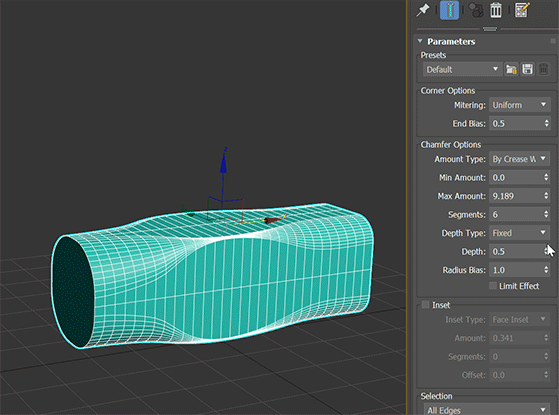Viewport: 559px width, 415px height.
Task: Click the Delete Preset trash icon
Action: coord(543,69)
